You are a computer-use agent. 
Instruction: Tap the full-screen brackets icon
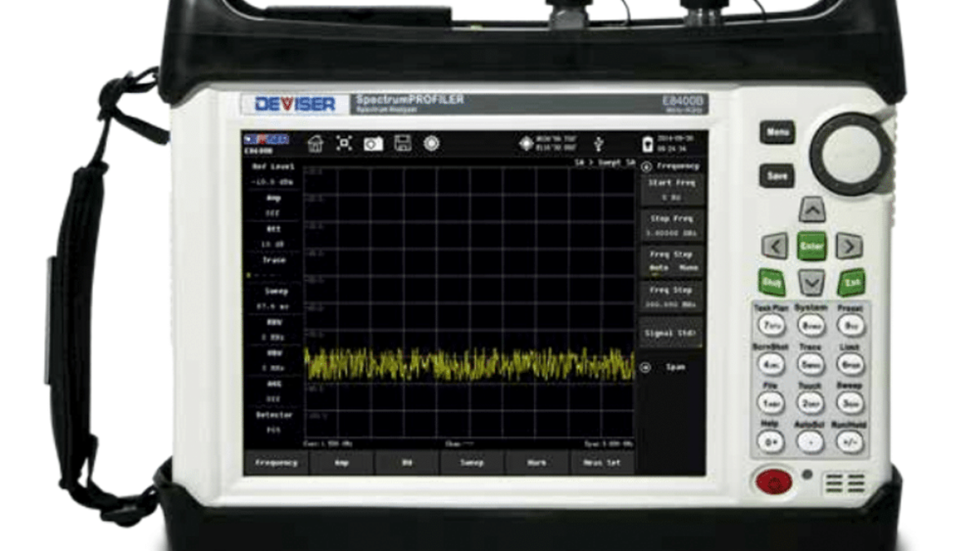click(x=345, y=143)
